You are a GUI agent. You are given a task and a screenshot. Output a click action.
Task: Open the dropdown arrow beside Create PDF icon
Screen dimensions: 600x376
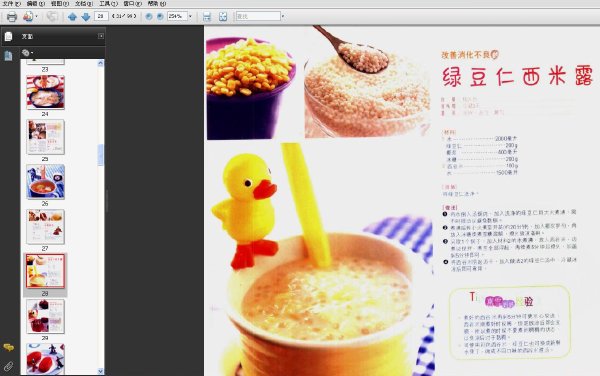36,16
